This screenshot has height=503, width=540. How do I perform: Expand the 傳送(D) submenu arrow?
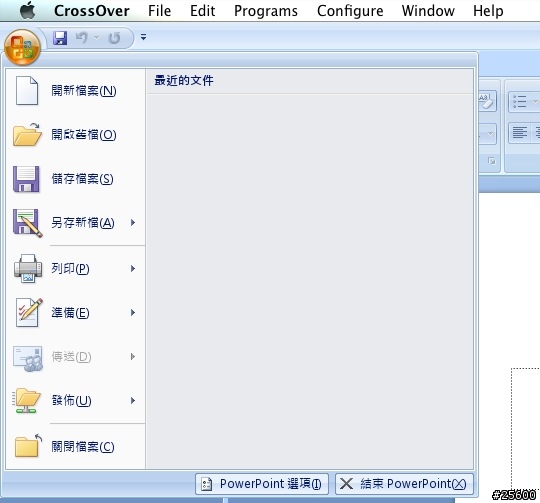tap(133, 357)
